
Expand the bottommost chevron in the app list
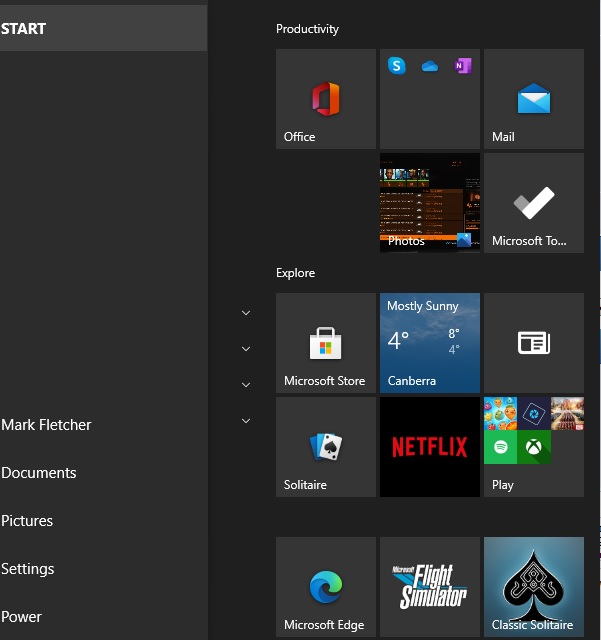[x=246, y=421]
